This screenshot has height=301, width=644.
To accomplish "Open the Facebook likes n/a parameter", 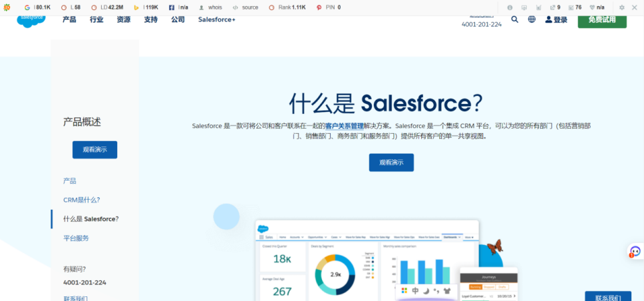I will coord(179,7).
